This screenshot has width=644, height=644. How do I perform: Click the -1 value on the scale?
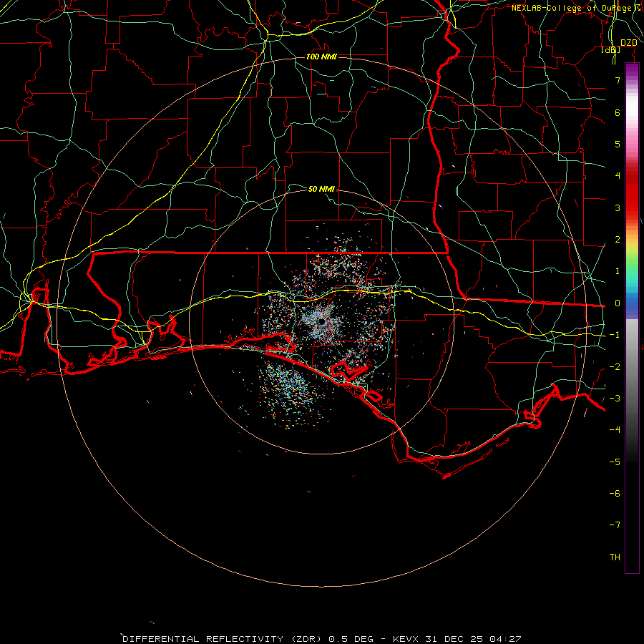click(615, 335)
